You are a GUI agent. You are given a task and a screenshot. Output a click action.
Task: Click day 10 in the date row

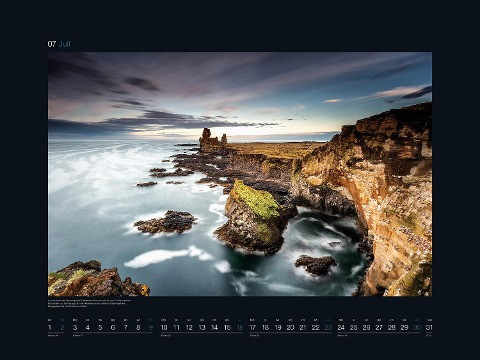164,327
